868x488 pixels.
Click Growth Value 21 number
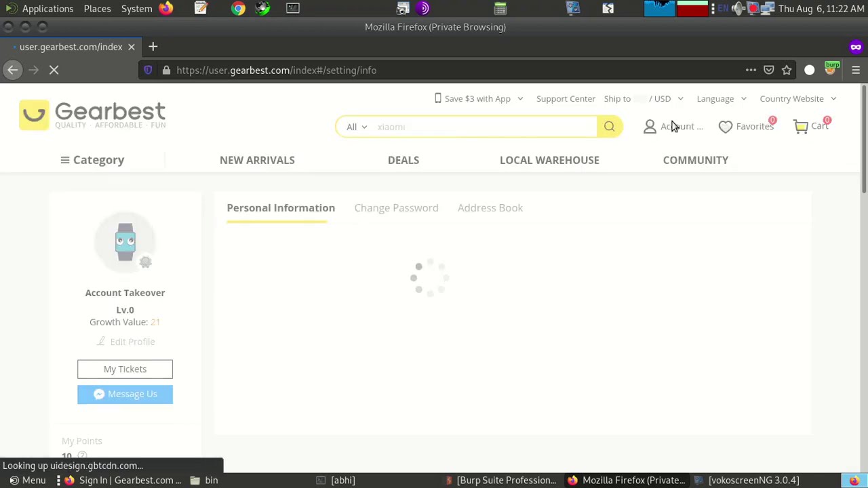click(155, 322)
